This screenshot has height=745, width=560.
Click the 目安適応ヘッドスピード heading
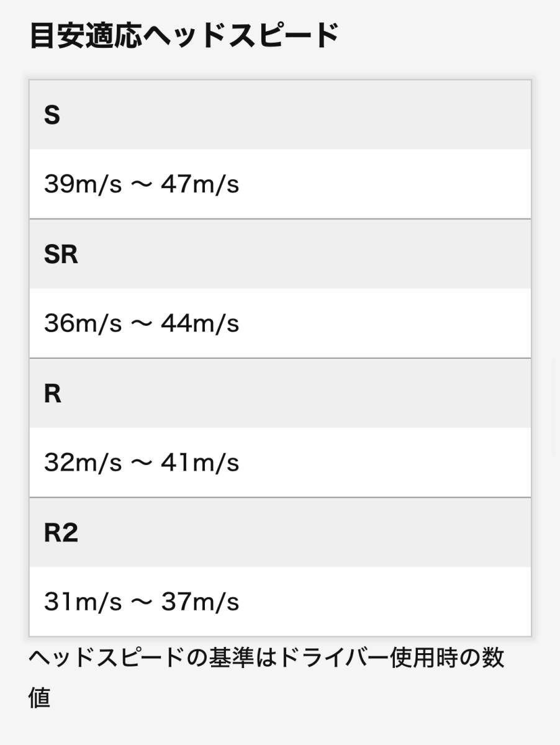coord(184,37)
